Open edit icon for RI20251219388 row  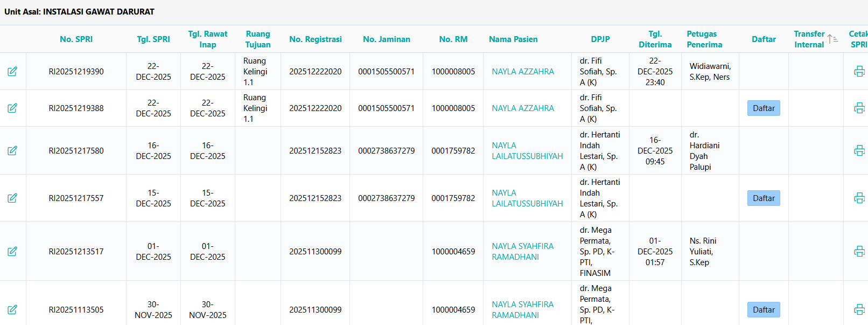(x=12, y=108)
